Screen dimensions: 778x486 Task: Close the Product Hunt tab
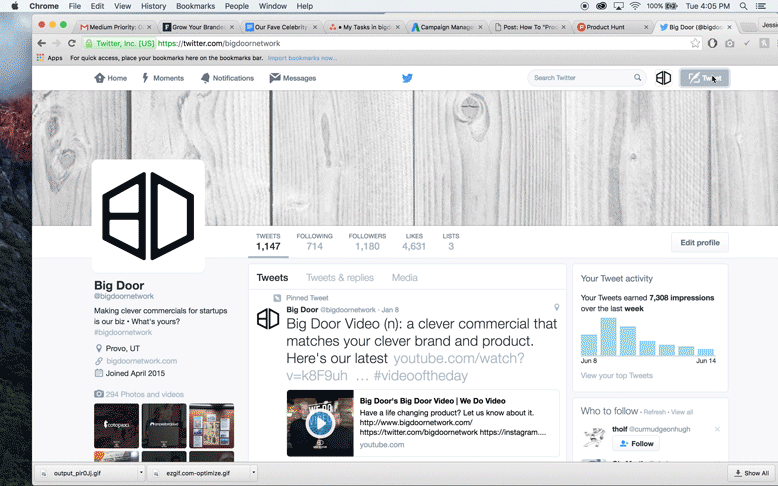tap(646, 27)
